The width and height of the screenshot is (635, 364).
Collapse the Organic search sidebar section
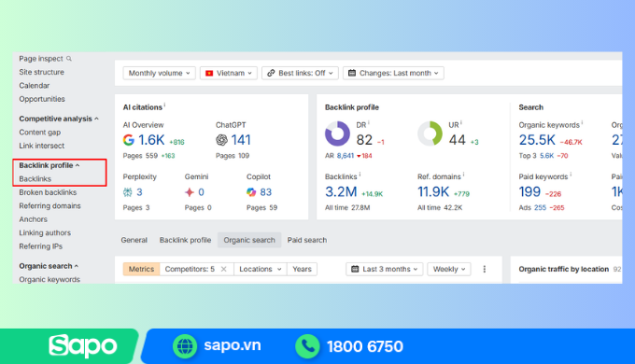point(49,266)
